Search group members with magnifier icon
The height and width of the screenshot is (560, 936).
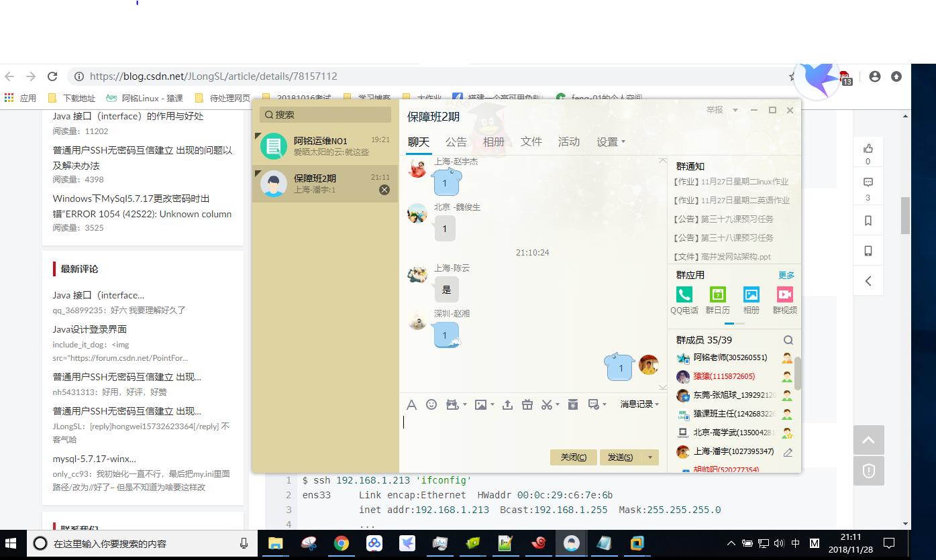click(788, 340)
